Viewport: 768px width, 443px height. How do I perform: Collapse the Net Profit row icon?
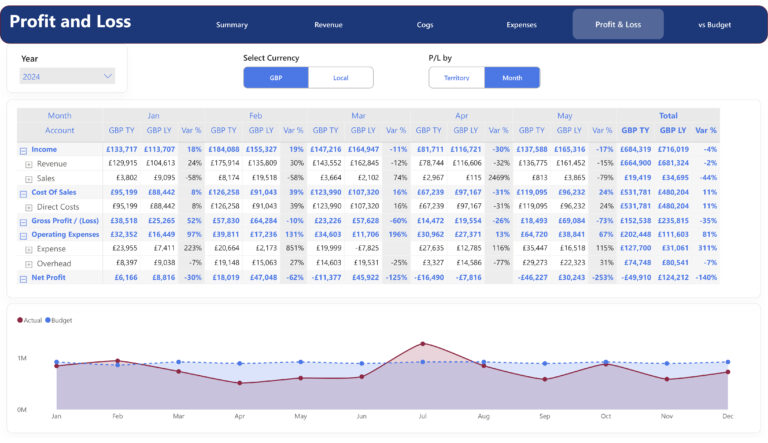click(x=23, y=277)
